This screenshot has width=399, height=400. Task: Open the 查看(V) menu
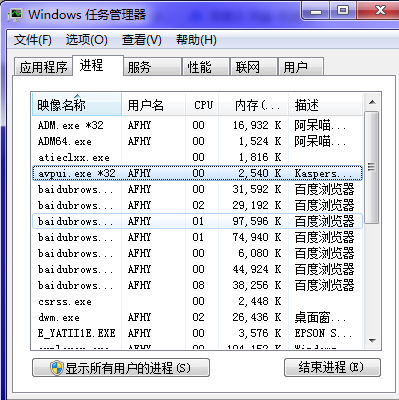(x=141, y=40)
